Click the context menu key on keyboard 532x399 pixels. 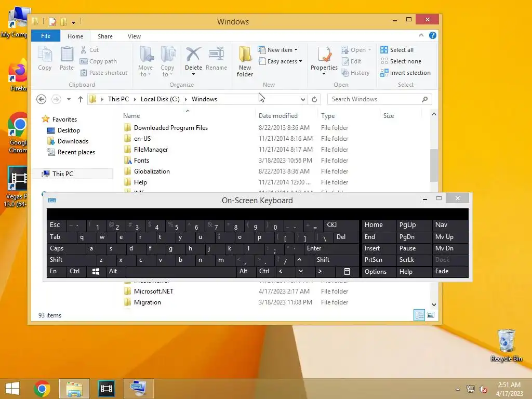(x=347, y=271)
